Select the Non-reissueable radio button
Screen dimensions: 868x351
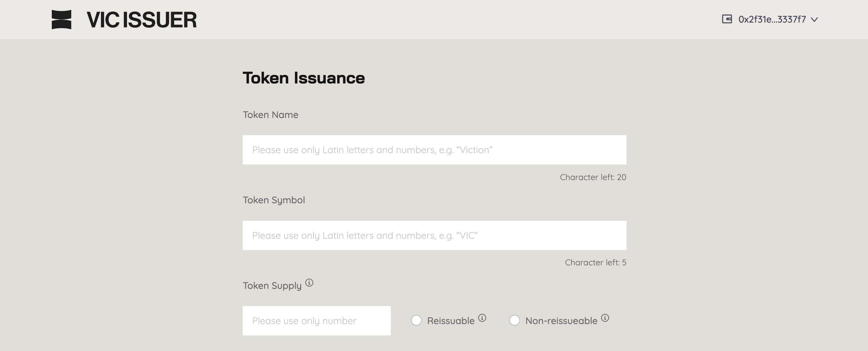(x=514, y=320)
